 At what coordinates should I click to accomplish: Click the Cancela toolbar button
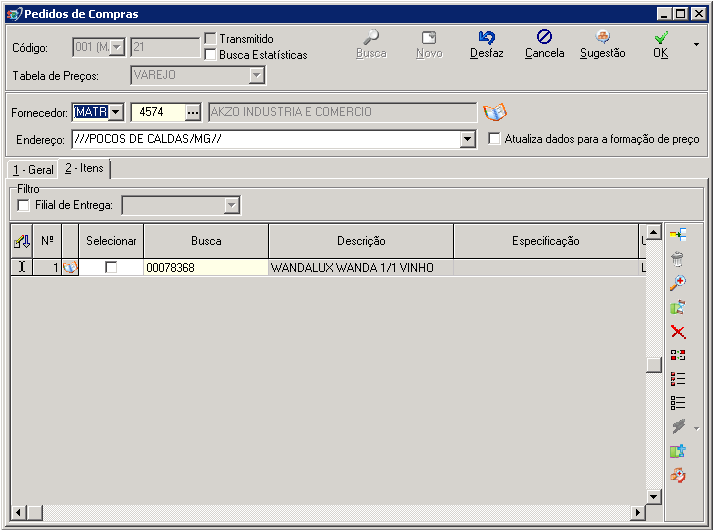(544, 44)
